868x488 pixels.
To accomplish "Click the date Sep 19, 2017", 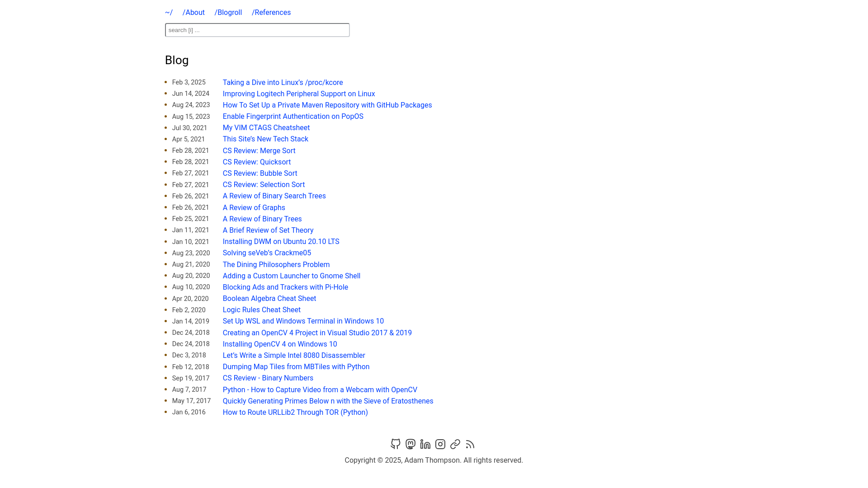I will (x=191, y=378).
